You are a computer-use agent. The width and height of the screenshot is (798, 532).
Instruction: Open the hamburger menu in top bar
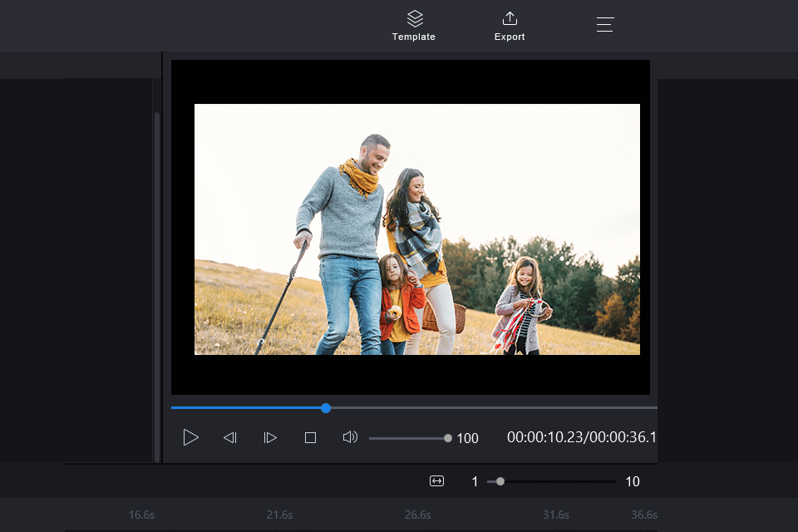point(605,25)
